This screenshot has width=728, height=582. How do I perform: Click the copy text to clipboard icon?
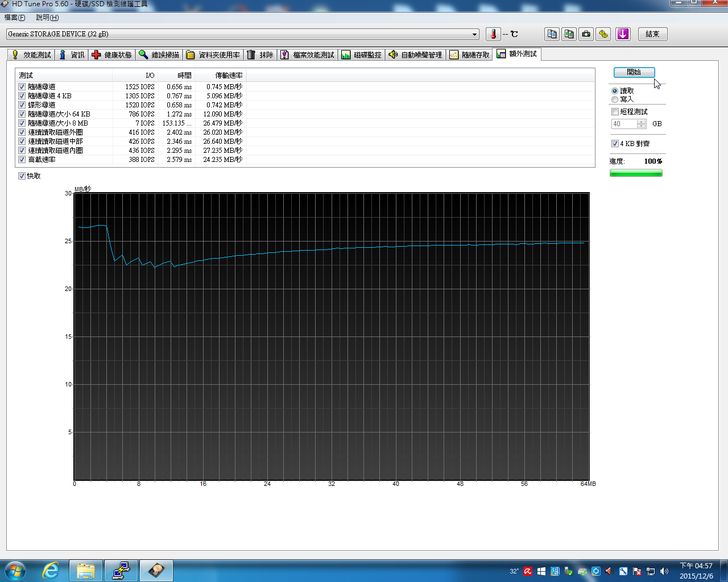551,33
